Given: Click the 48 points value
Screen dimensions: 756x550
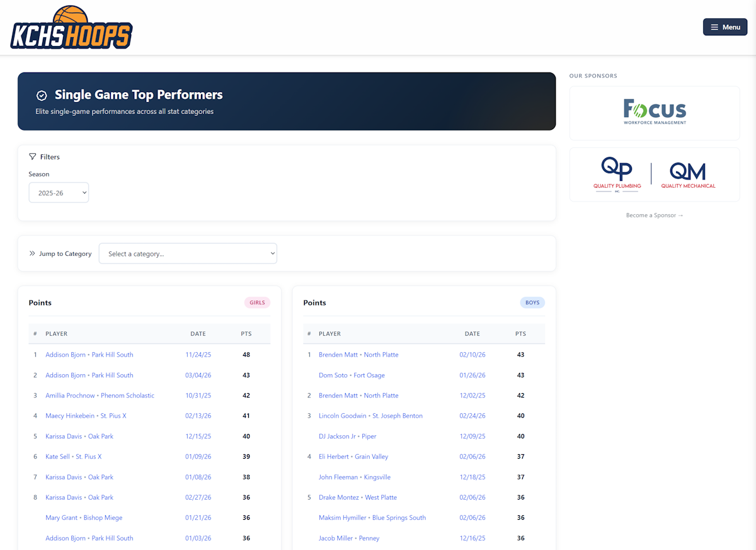Looking at the screenshot, I should click(246, 355).
